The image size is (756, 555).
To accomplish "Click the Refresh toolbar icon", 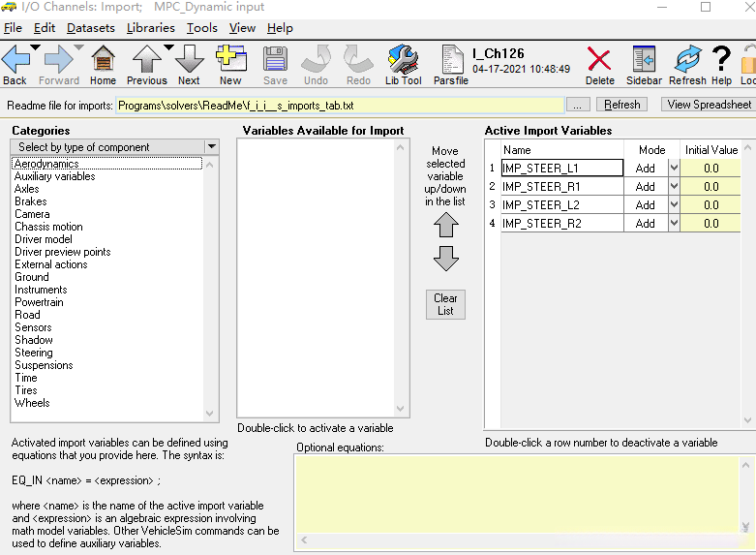I will (x=687, y=62).
